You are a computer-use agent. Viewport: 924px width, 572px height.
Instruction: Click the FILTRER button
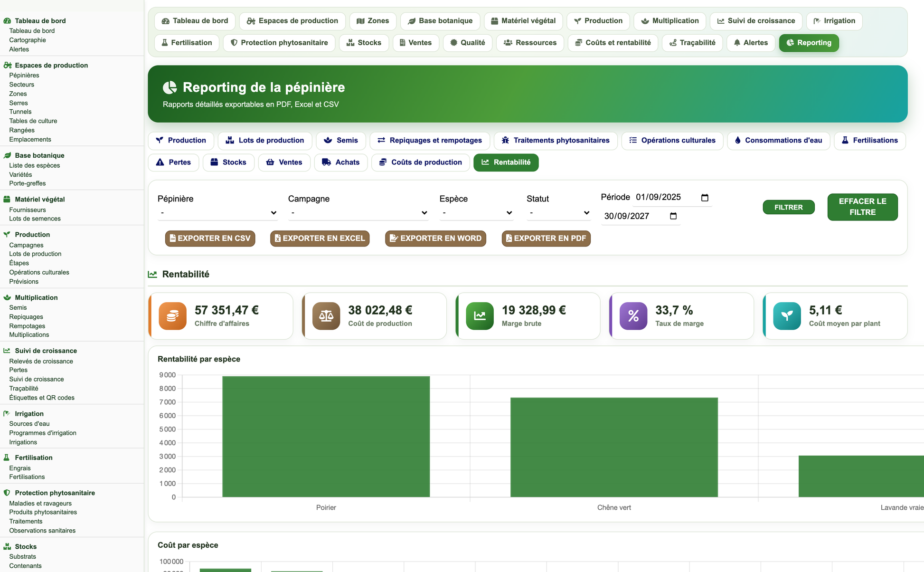(x=789, y=207)
